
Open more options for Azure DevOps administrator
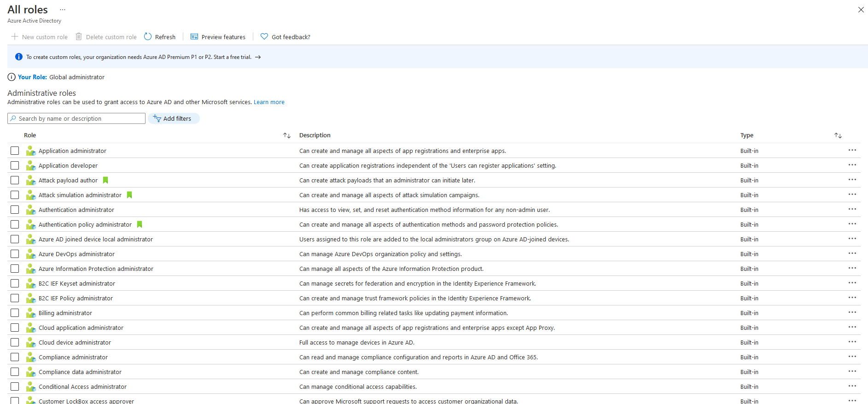point(852,253)
